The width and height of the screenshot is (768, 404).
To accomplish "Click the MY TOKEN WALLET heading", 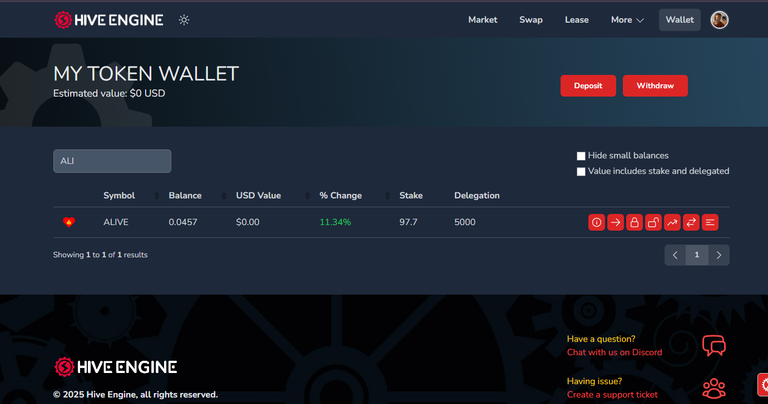I will 146,74.
